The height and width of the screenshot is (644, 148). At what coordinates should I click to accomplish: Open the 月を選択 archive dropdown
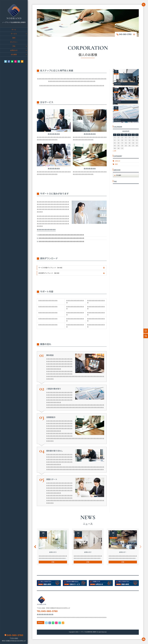(x=126, y=175)
